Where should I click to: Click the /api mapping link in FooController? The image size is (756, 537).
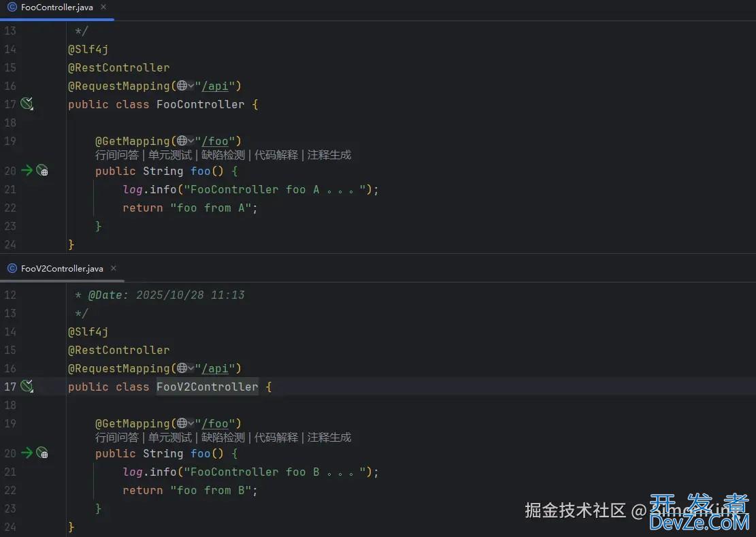[216, 86]
